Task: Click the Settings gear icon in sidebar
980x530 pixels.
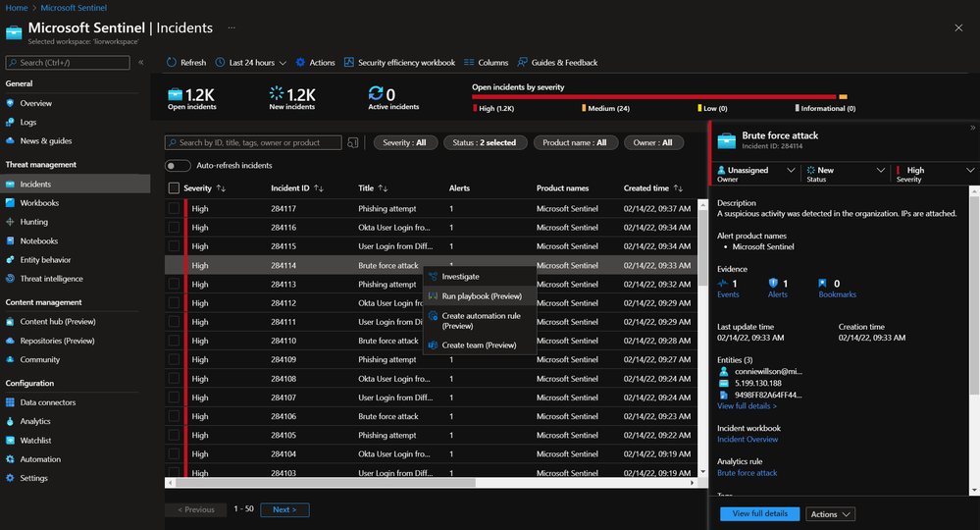Action: (10, 478)
